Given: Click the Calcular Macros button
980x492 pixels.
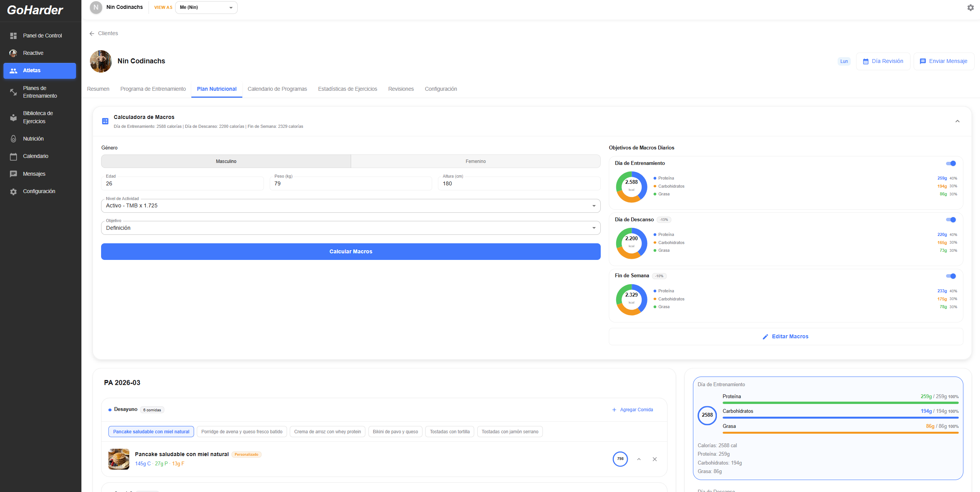Looking at the screenshot, I should 351,251.
